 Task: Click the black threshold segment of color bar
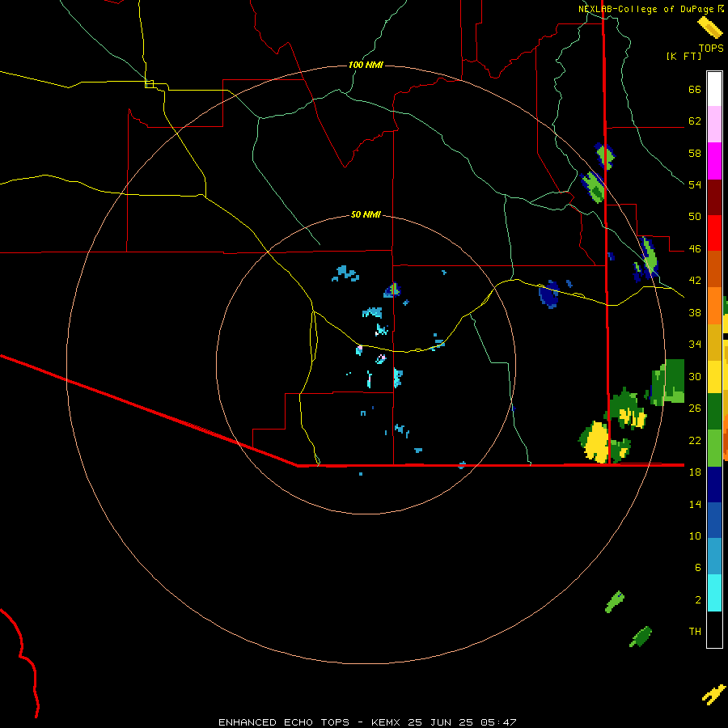pyautogui.click(x=714, y=629)
